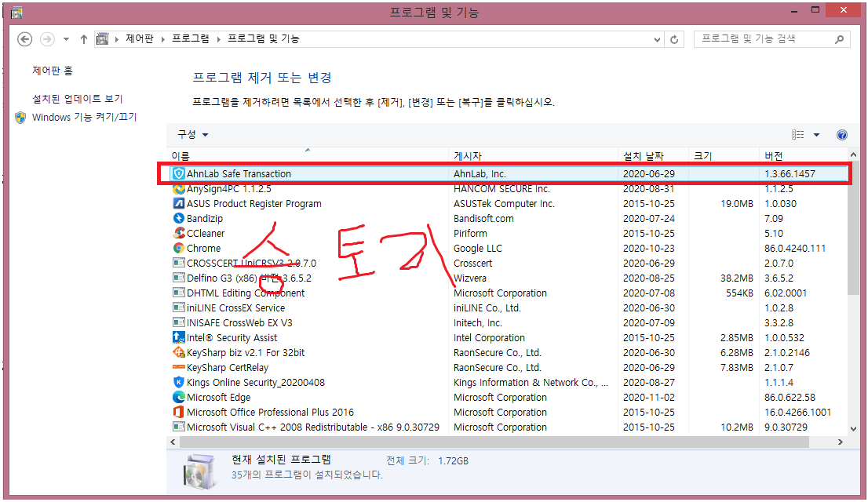Go back with the back arrow
The width and height of the screenshot is (868, 502).
(x=25, y=39)
